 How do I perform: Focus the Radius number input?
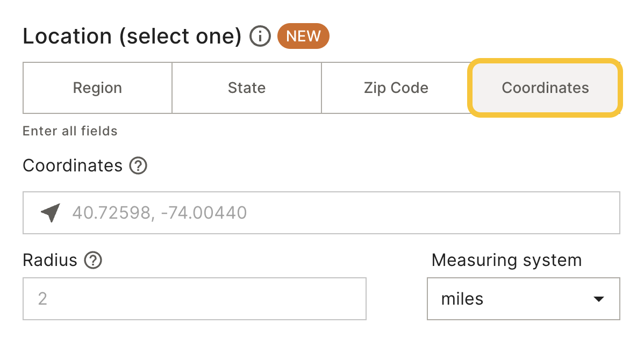coord(195,299)
